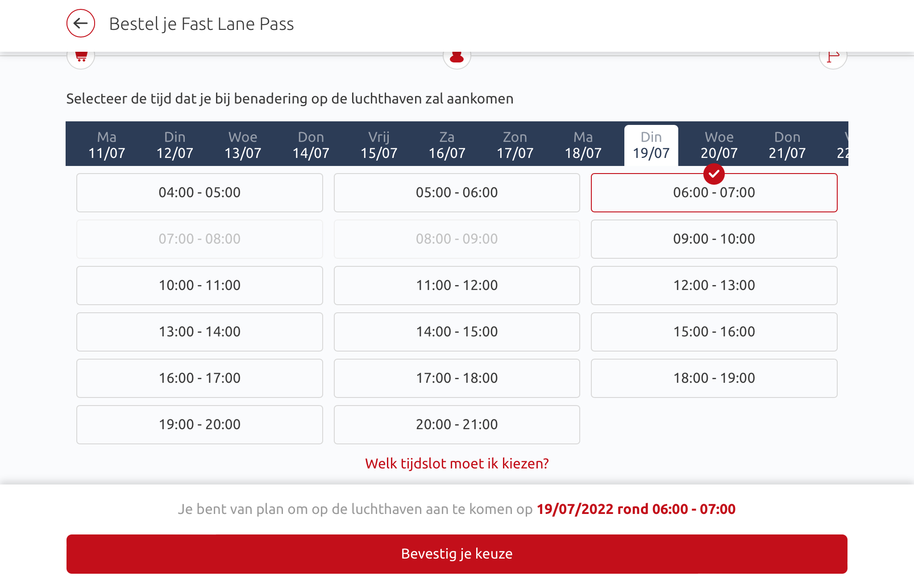The height and width of the screenshot is (588, 914).
Task: Click the partially visible 22/07 date tab
Action: [842, 145]
